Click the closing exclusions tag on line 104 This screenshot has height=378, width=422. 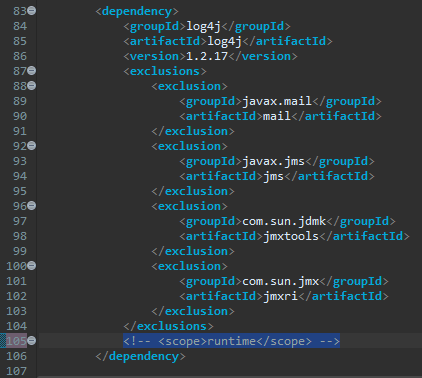click(x=168, y=326)
